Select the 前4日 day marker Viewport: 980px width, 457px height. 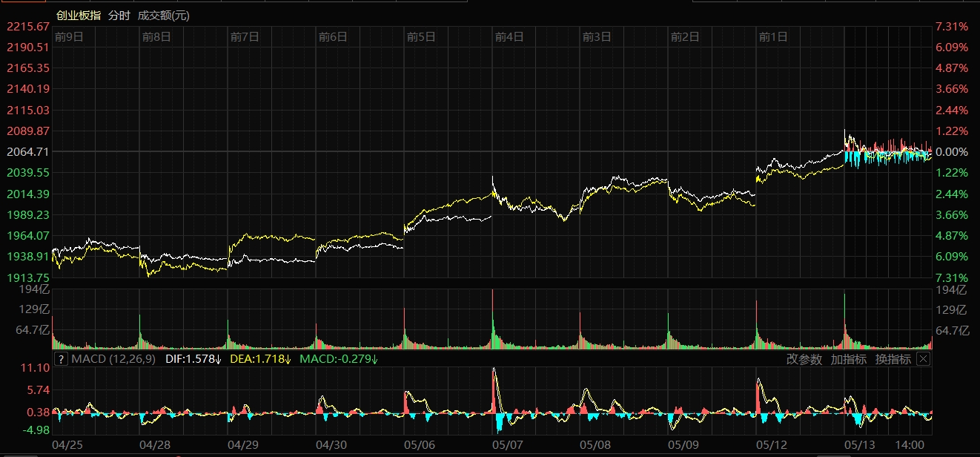point(509,36)
